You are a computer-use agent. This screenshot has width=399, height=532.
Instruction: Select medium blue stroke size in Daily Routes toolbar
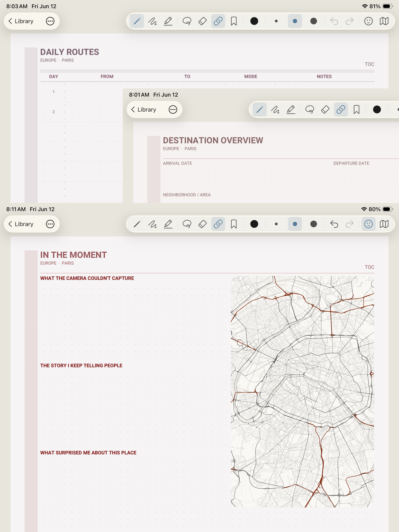click(295, 21)
